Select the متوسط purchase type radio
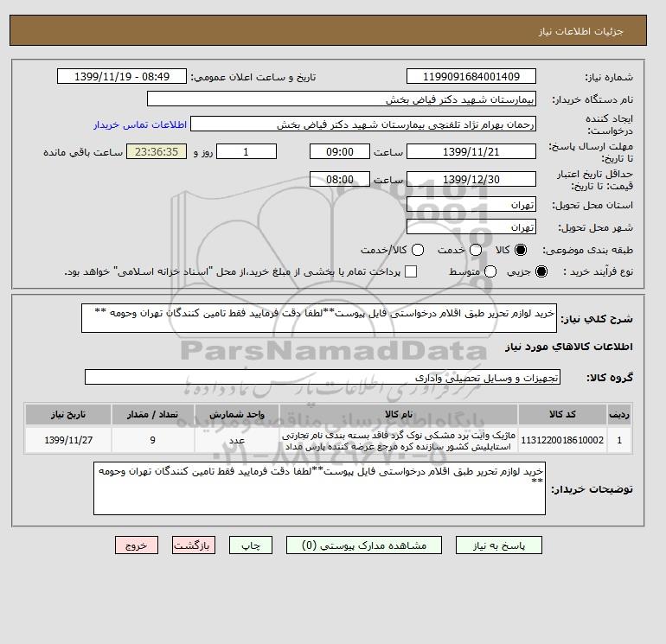The image size is (666, 644). point(490,271)
